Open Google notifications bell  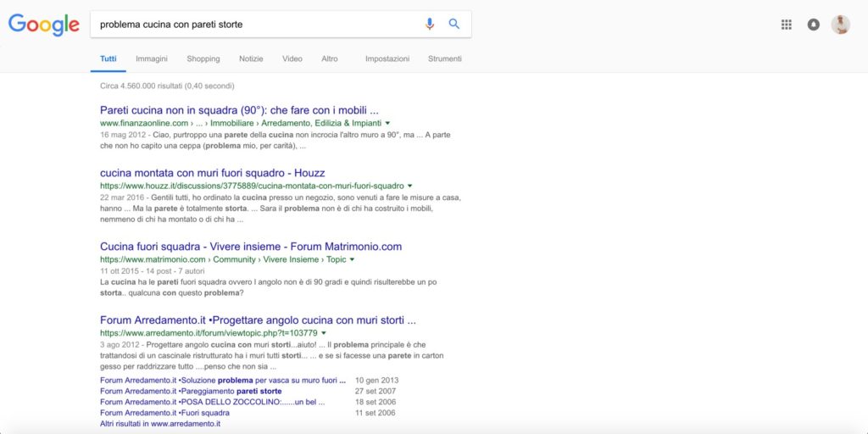(813, 25)
